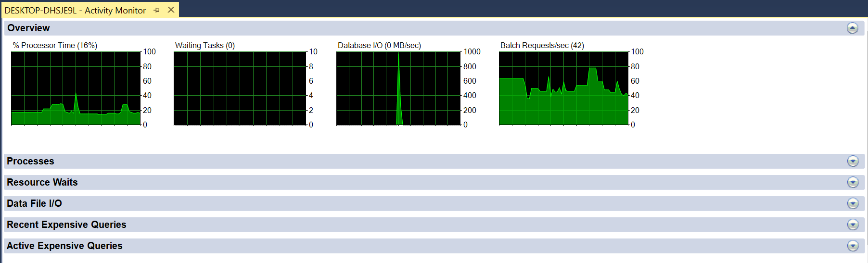Click the Recent Expensive Queries title text
Screen dimensions: 868x263
[66, 225]
